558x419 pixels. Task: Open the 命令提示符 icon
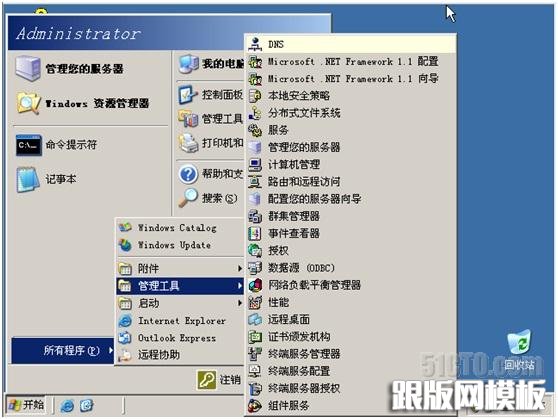28,145
